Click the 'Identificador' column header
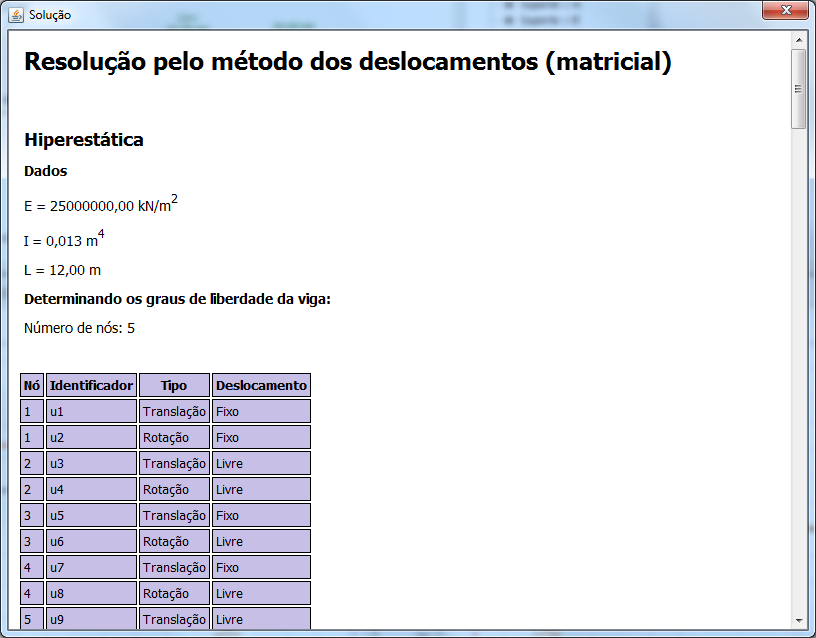The height and width of the screenshot is (638, 816). point(92,385)
